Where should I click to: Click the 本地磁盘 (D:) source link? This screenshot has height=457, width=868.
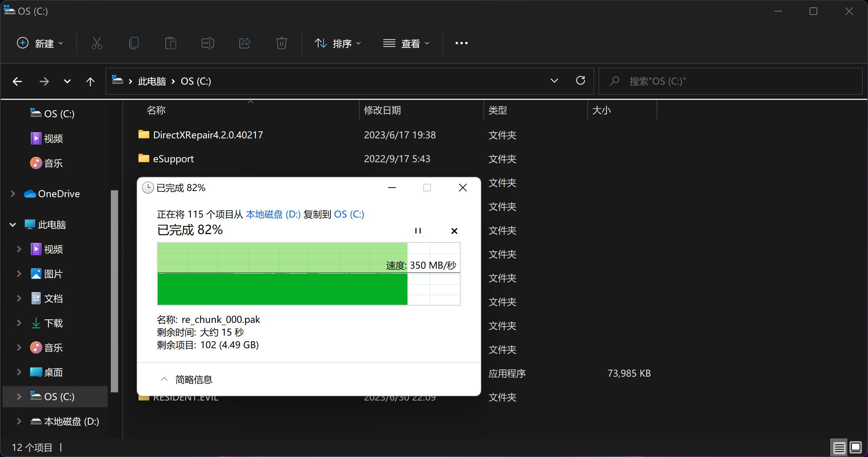pos(273,214)
